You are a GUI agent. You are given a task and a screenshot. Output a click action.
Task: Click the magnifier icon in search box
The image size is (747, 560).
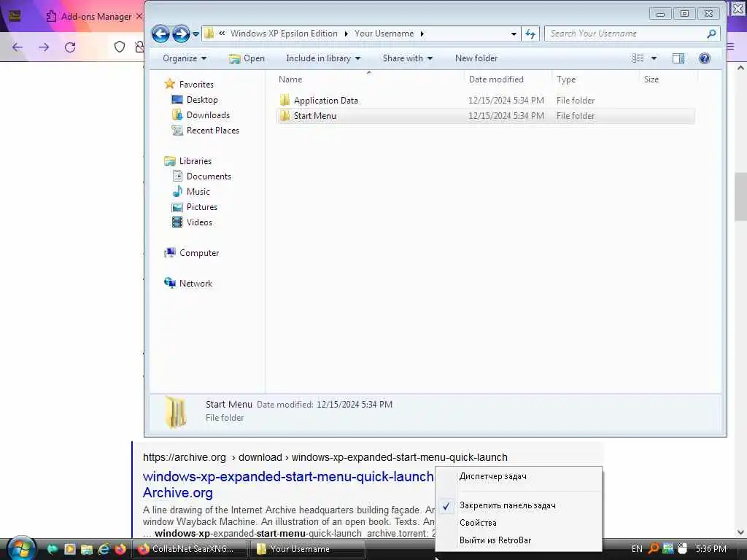(x=711, y=34)
